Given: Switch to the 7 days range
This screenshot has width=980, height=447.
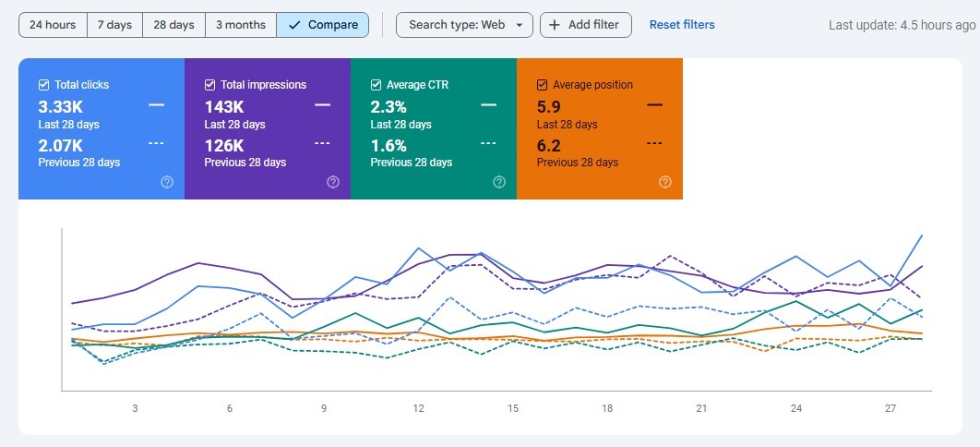Looking at the screenshot, I should [x=114, y=25].
